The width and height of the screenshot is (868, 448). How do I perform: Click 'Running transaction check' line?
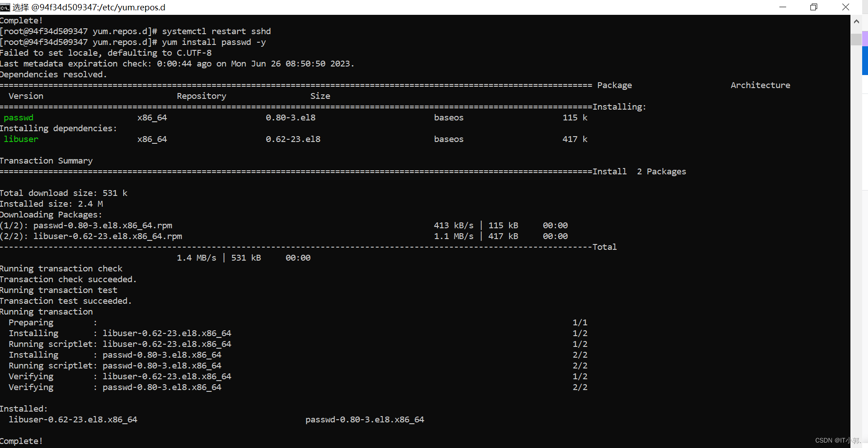(61, 268)
